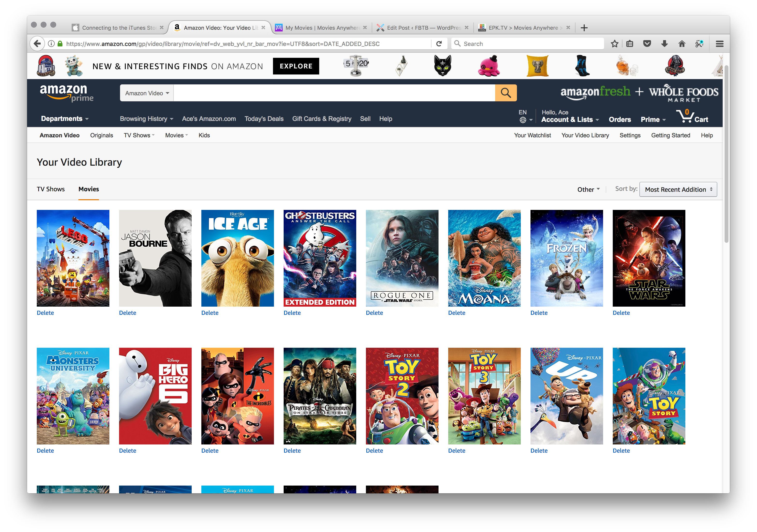This screenshot has height=532, width=757.
Task: Open the Ghostbusters Extended Edition poster
Action: coord(320,258)
